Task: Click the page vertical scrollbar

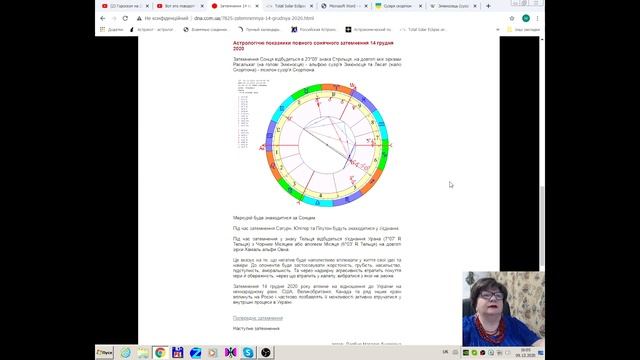Action: tap(542, 227)
